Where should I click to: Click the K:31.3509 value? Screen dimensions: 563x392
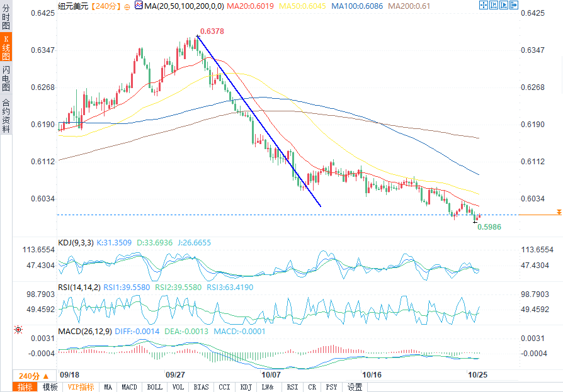114,243
